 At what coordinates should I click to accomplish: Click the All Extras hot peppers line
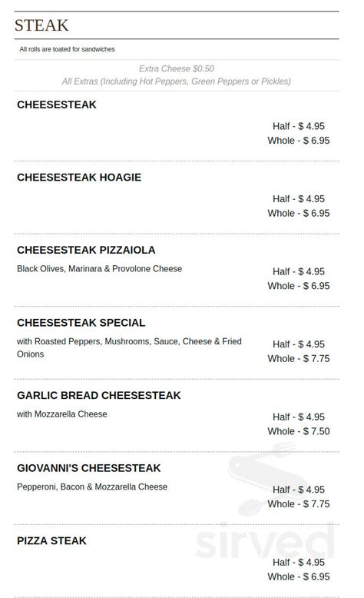pos(177,81)
